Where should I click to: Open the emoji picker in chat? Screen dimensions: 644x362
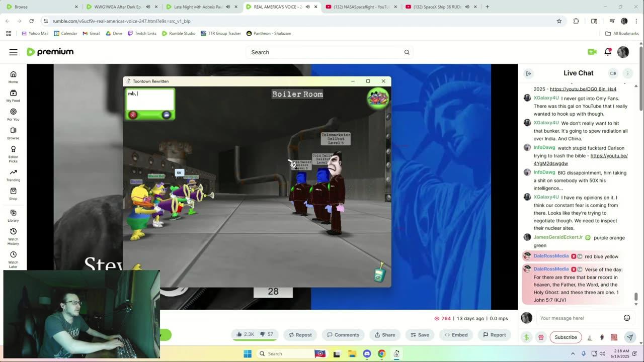[x=627, y=318]
